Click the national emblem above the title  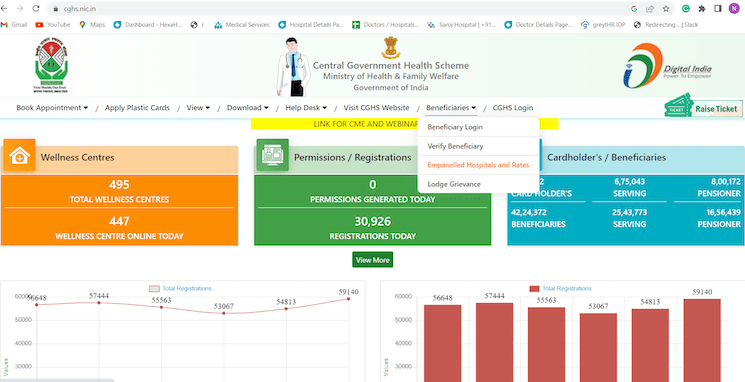coord(391,48)
